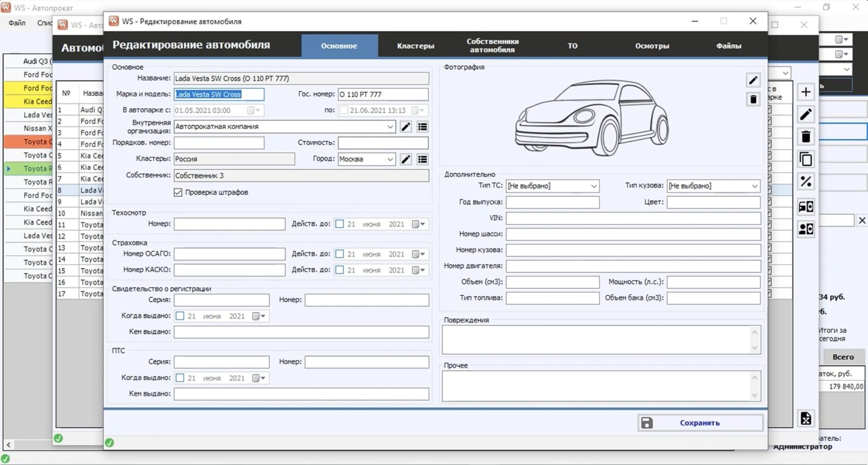This screenshot has width=868, height=465.
Task: Click the photo delete trash icon next to car image
Action: (x=753, y=98)
